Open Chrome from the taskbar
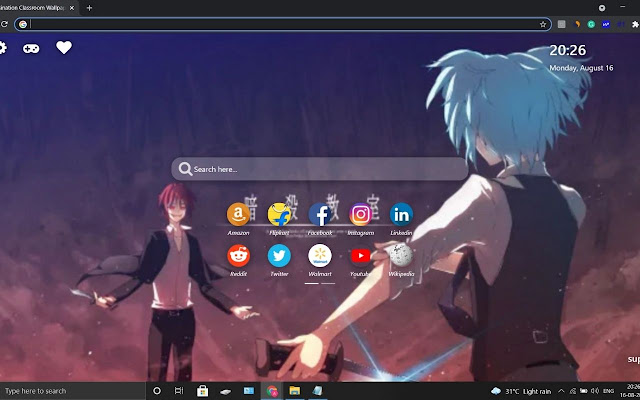640x400 pixels. click(x=272, y=391)
